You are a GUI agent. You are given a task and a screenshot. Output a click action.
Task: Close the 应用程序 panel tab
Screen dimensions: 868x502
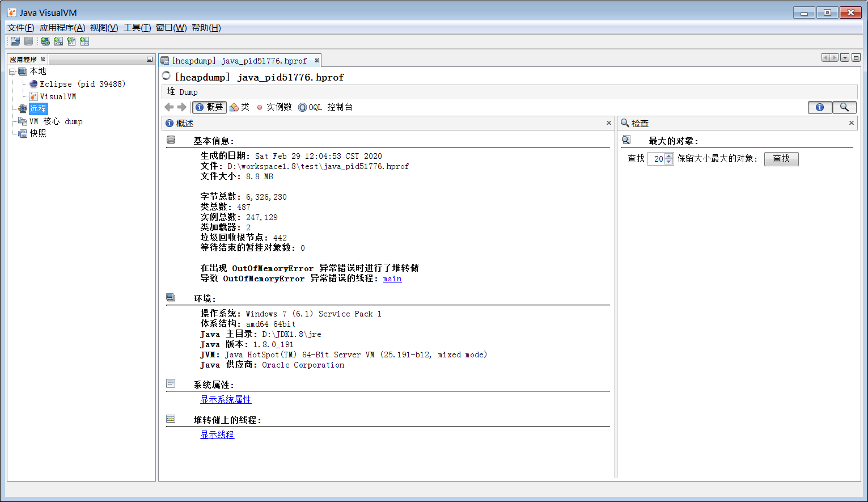(x=43, y=60)
